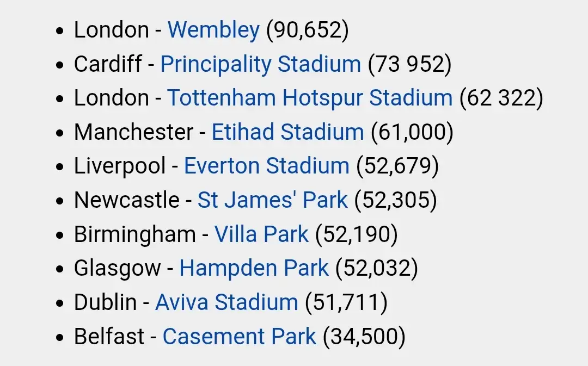Image resolution: width=588 pixels, height=366 pixels.
Task: Click the bullet point beside Dublin
Action: (x=60, y=303)
